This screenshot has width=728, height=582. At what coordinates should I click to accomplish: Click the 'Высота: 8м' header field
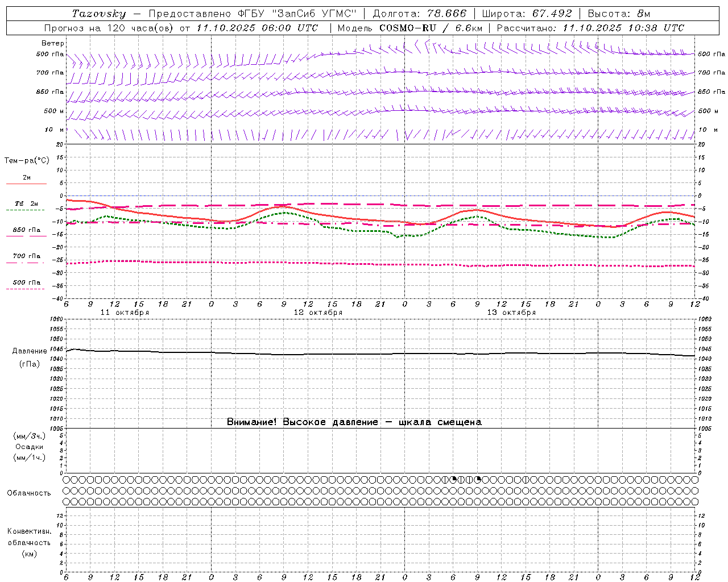coord(619,14)
